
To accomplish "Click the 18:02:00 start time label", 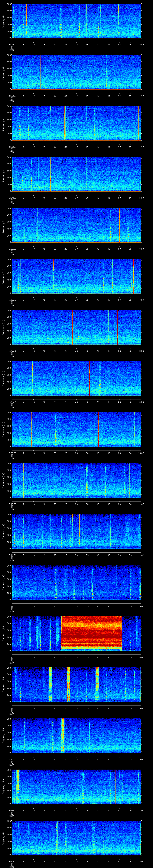I will (12, 96).
